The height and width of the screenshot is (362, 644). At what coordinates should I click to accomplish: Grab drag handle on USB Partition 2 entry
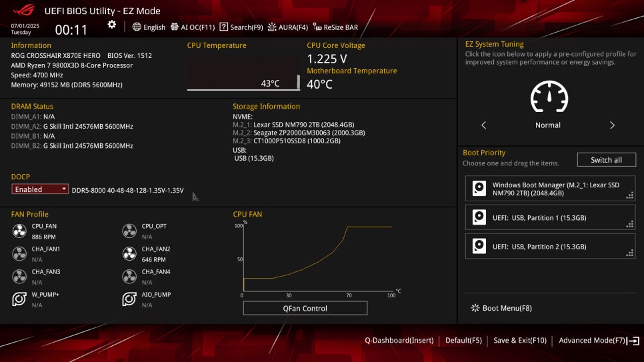(629, 253)
